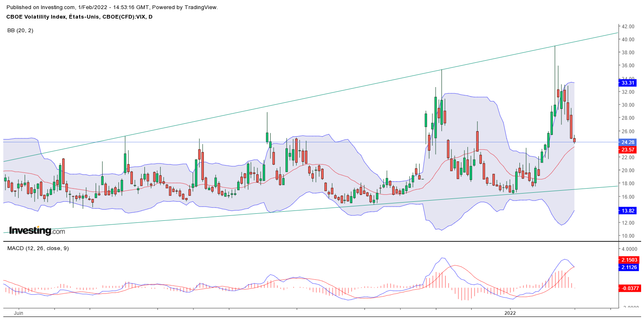Viewport: 644px width, 319px height.
Task: Select the blue 13.82 lower band price tag
Action: point(627,210)
